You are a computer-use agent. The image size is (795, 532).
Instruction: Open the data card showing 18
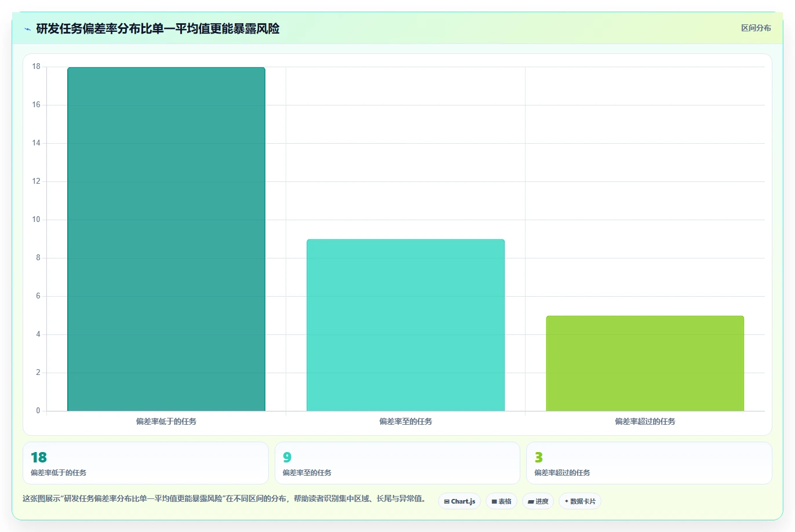[145, 463]
